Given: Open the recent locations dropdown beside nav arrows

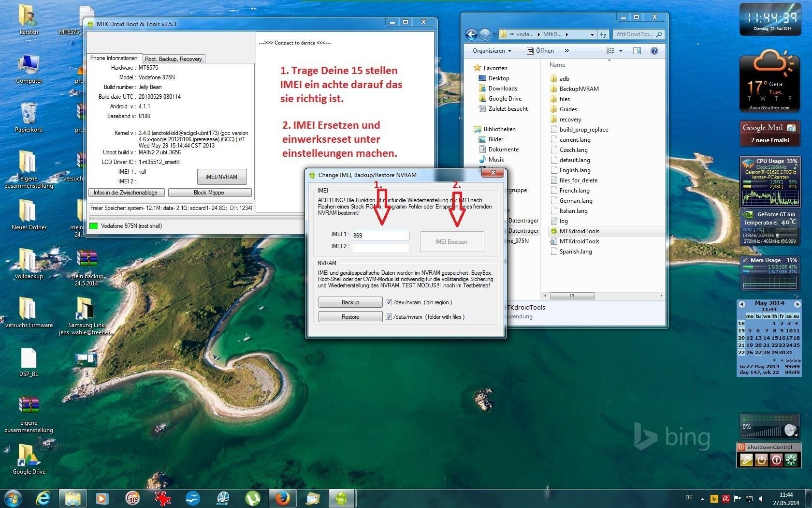Looking at the screenshot, I should (x=494, y=35).
